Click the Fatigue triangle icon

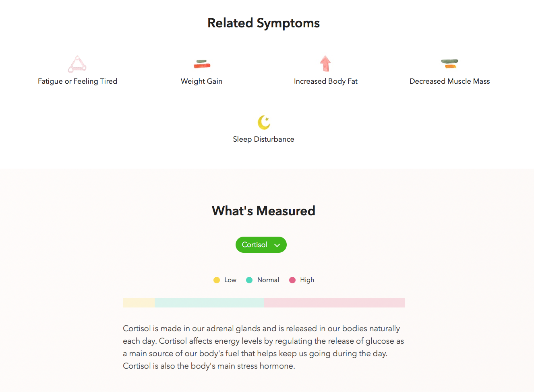(77, 64)
